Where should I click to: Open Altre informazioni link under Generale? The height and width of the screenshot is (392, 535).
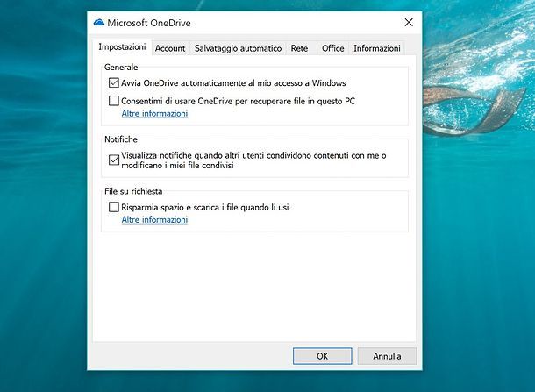point(154,114)
